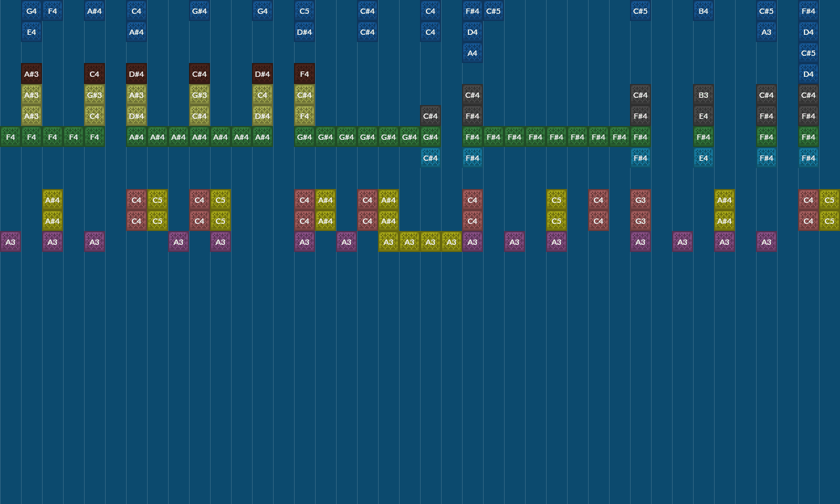Select green A#4 note under olive C#4
The width and height of the screenshot is (840, 504).
click(199, 136)
